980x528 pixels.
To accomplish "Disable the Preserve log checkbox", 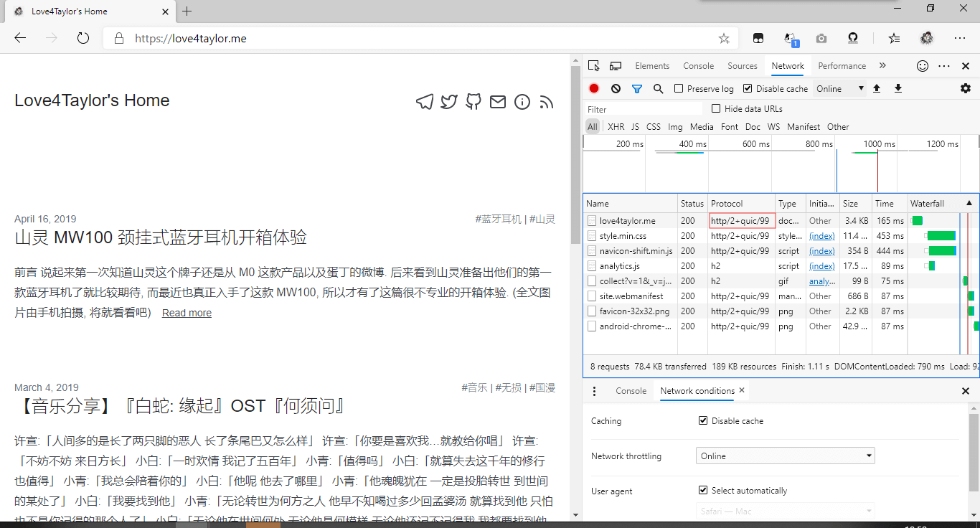I will coord(677,88).
